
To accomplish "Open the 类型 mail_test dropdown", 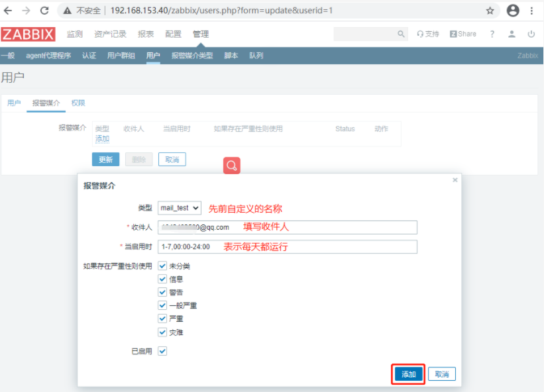I will click(180, 208).
